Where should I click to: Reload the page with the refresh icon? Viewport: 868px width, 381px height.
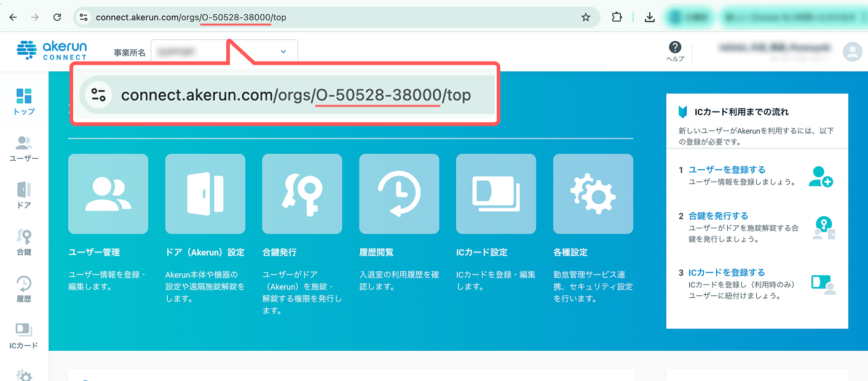[x=57, y=17]
